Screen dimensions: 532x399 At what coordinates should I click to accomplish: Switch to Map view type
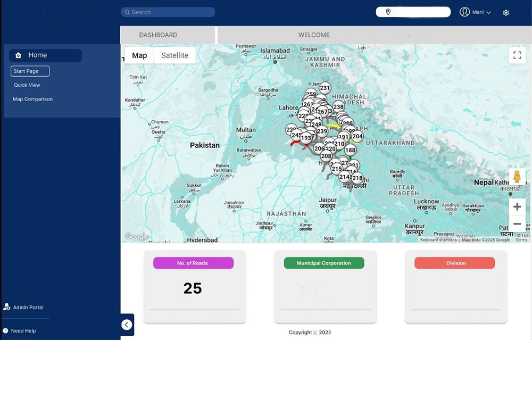(x=139, y=55)
